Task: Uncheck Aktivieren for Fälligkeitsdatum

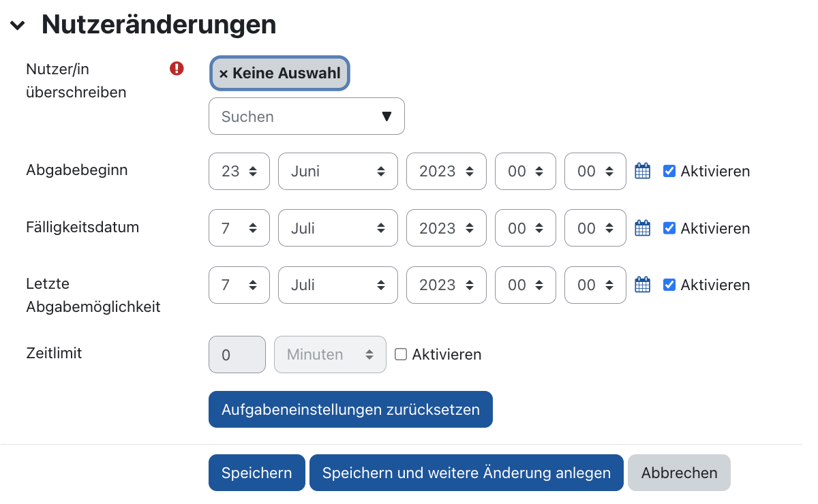Action: click(668, 227)
